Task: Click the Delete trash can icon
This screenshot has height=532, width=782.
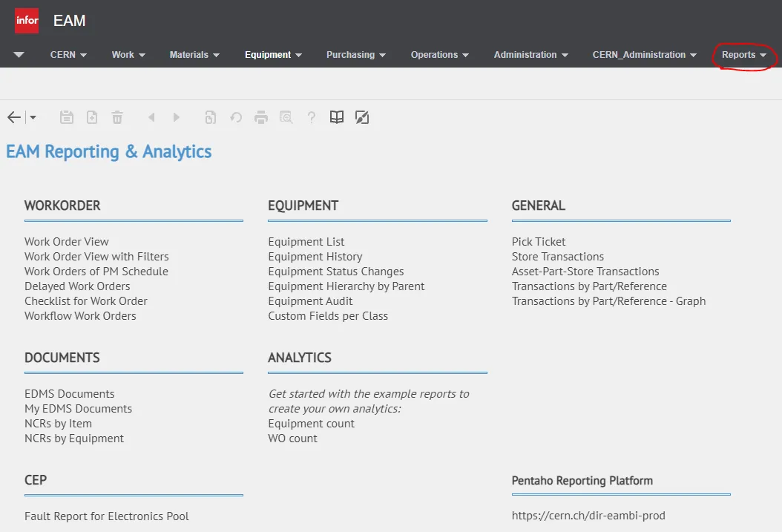Action: click(x=117, y=118)
